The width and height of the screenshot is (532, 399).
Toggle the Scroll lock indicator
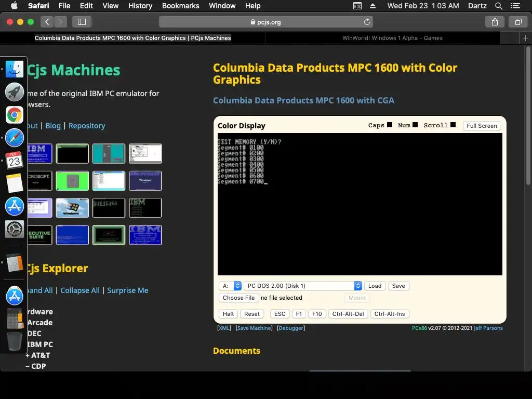453,125
